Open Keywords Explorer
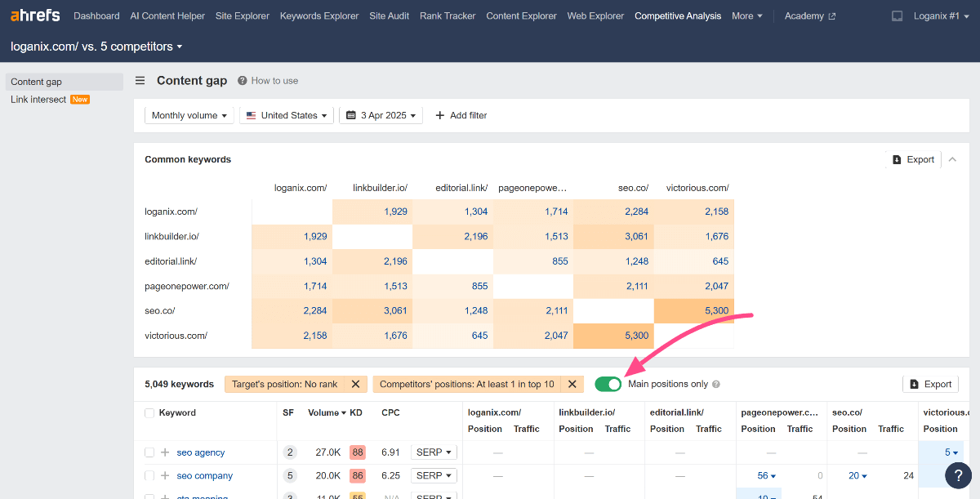This screenshot has width=980, height=499. [x=319, y=16]
